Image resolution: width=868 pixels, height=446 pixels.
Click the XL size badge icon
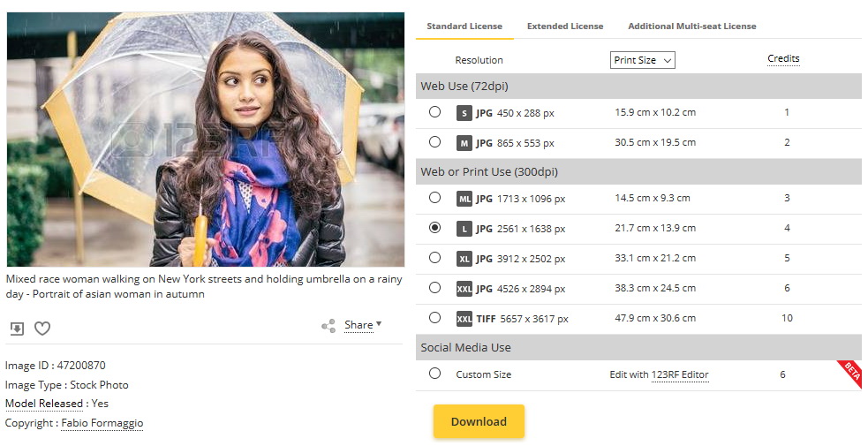tap(464, 259)
